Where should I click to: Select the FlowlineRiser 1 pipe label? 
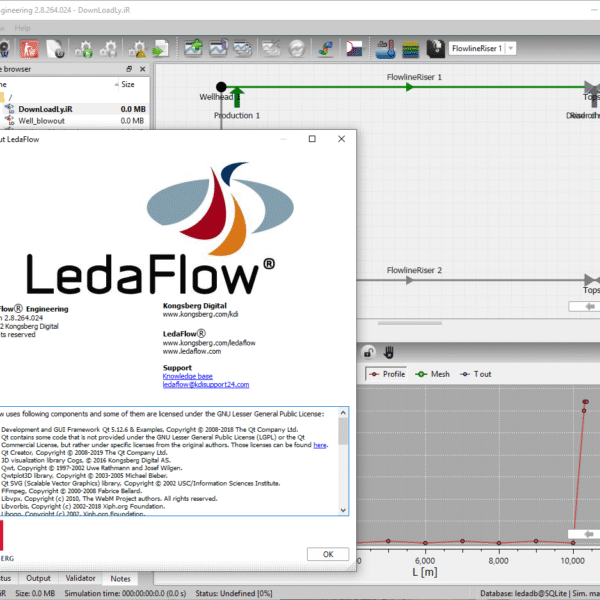[414, 77]
